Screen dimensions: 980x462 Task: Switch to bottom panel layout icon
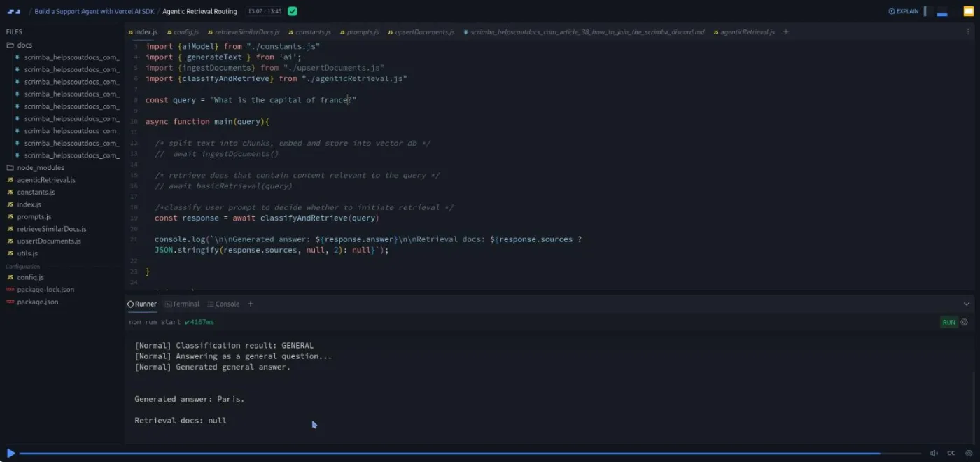(x=942, y=11)
